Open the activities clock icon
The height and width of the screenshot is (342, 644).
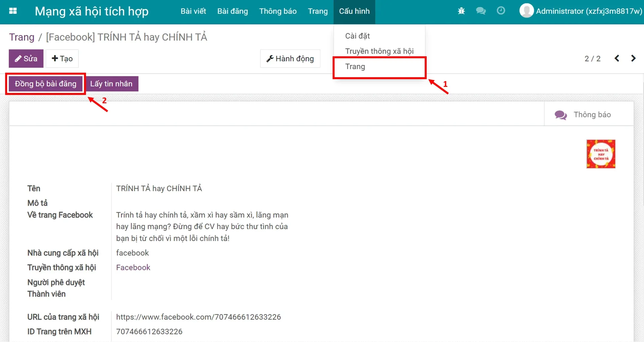501,11
